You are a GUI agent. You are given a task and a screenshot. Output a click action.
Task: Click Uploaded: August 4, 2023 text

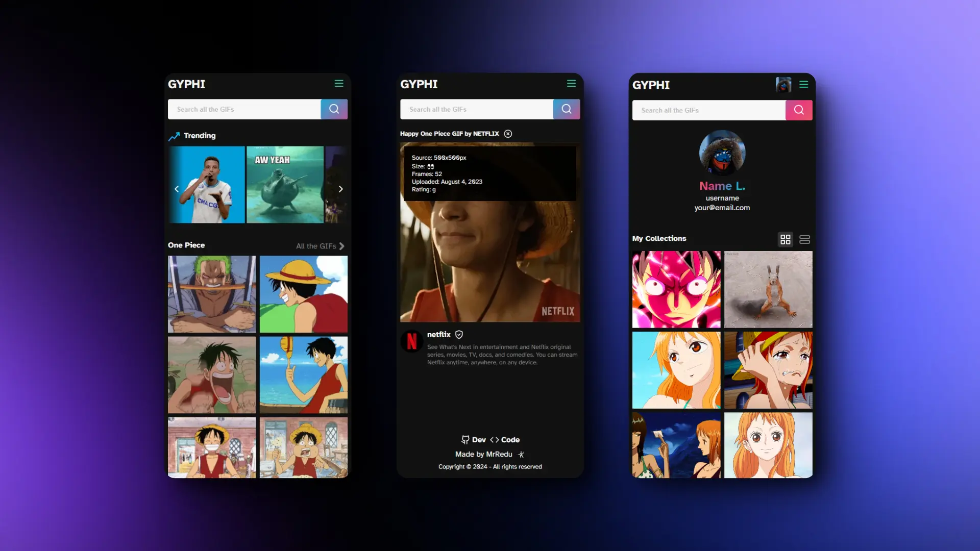point(447,182)
